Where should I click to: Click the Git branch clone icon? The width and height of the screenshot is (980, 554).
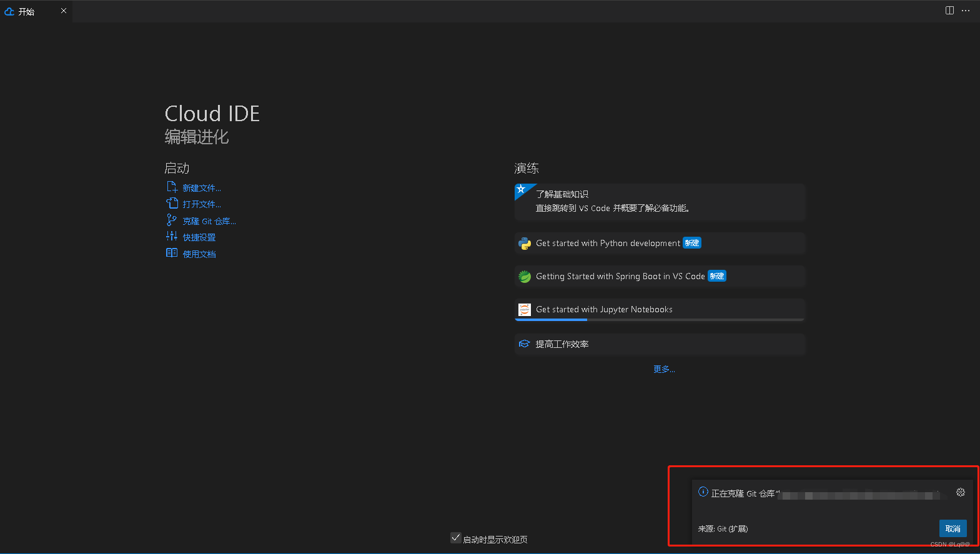172,220
